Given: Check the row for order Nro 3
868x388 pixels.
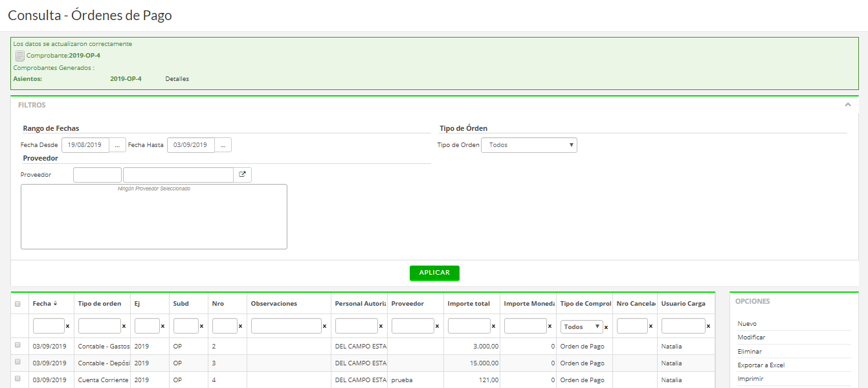Looking at the screenshot, I should (x=17, y=362).
